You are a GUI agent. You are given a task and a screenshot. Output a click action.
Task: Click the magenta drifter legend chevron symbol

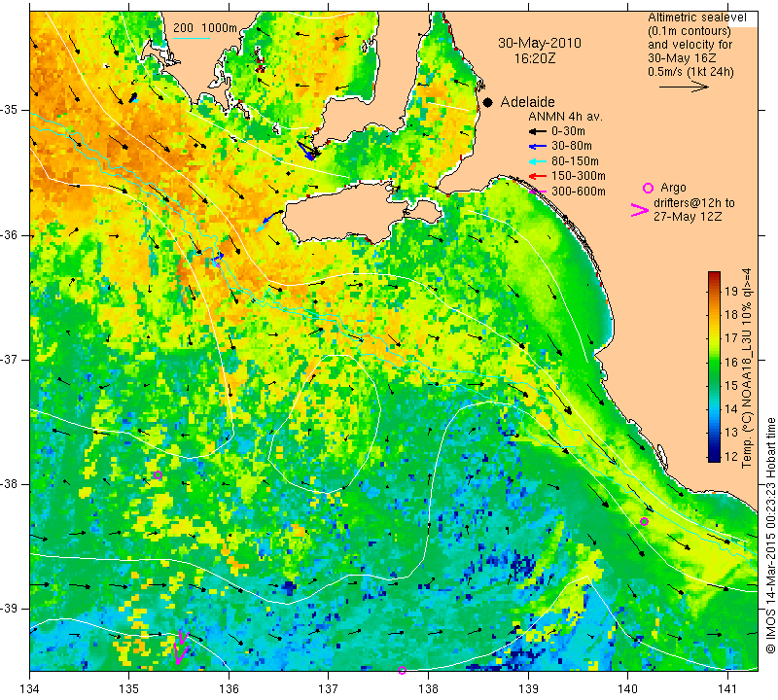coord(640,210)
